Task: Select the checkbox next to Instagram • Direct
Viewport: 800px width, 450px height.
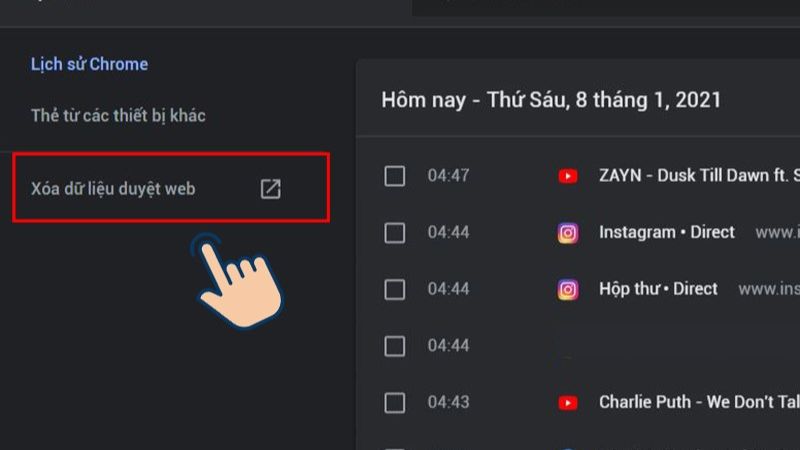Action: pos(395,233)
